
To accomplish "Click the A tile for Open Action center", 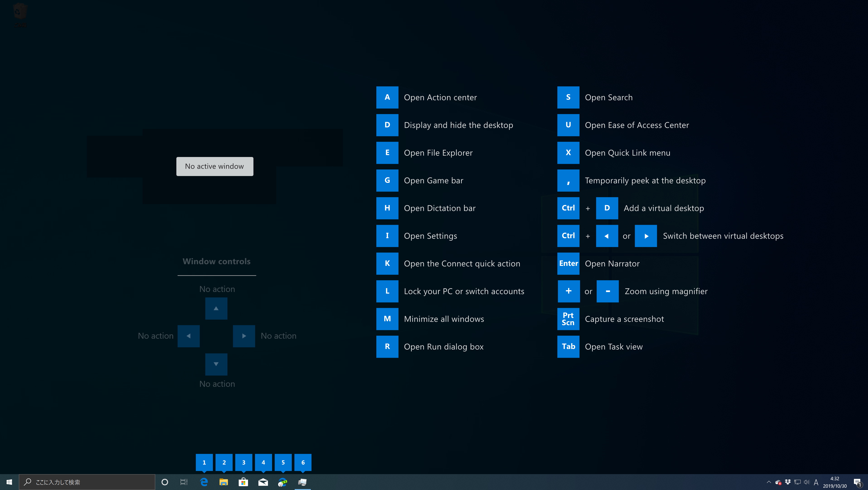I will click(x=387, y=97).
